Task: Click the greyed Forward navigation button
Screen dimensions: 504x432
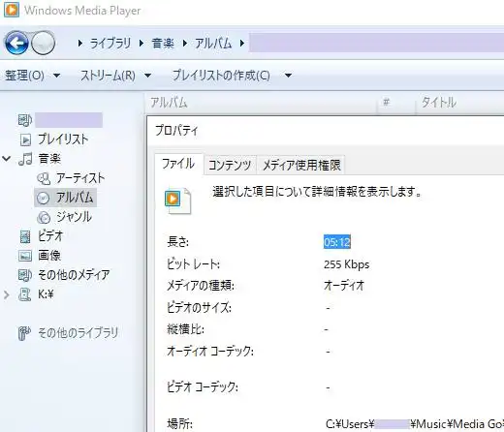Action: tap(43, 43)
